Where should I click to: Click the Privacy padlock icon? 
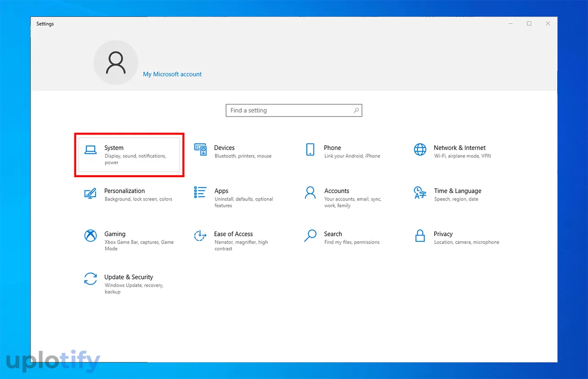420,236
